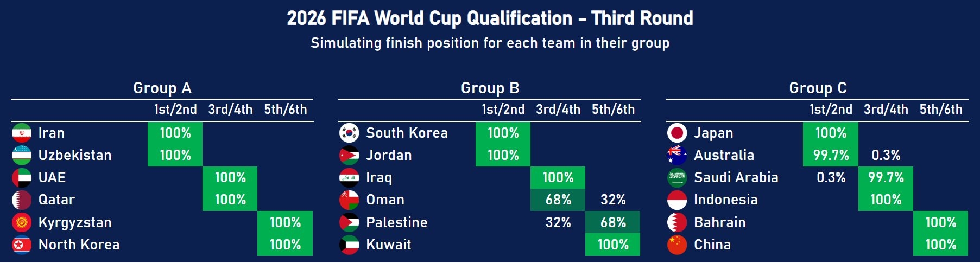Click the Palestine flag icon

pos(349,222)
